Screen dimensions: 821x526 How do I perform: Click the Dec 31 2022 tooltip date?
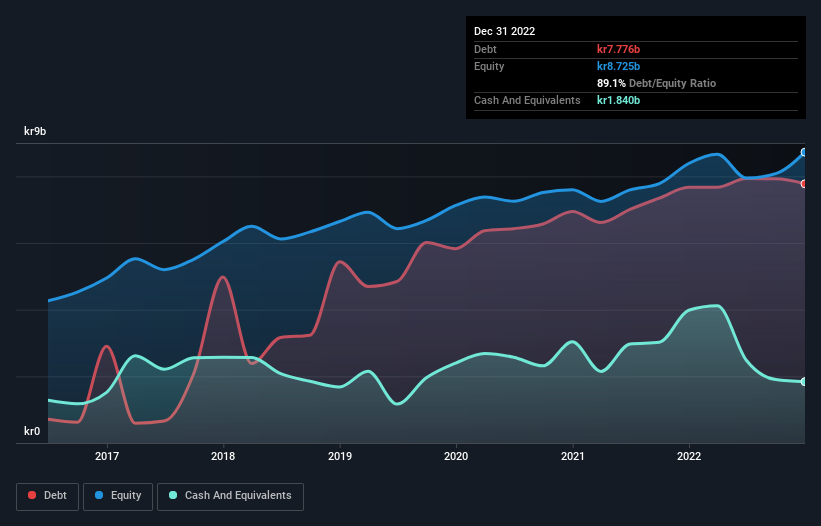pos(505,31)
